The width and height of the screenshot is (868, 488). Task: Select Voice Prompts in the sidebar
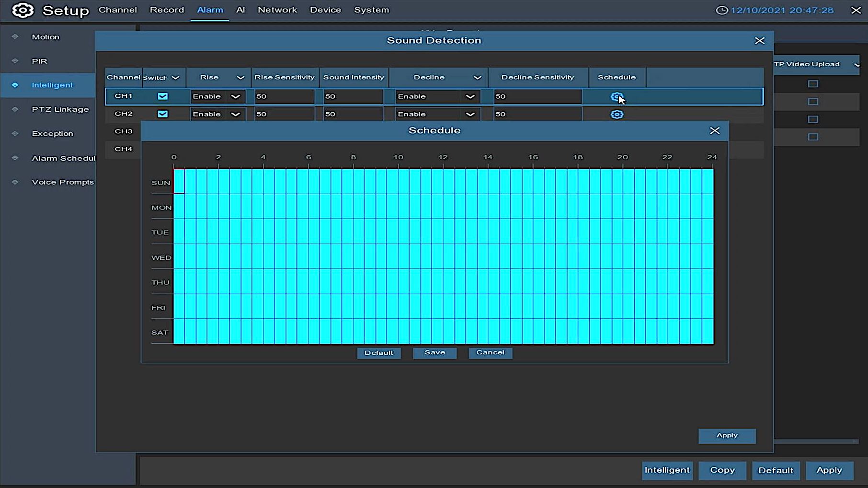[63, 182]
